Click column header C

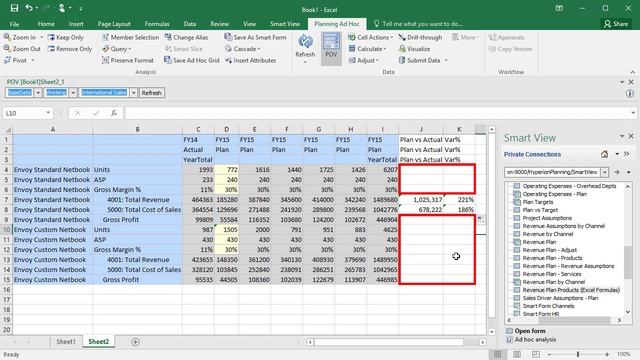point(198,129)
